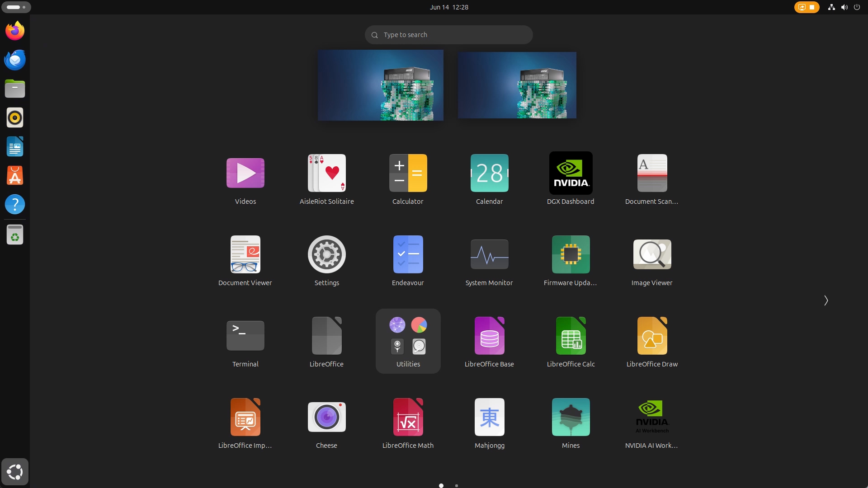The width and height of the screenshot is (868, 488).
Task: Select the first workspace thumbnail
Action: pos(380,85)
